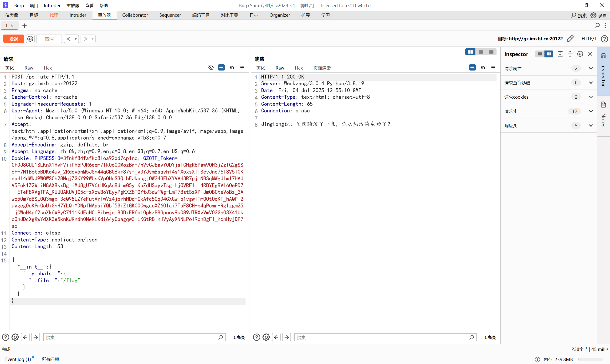Switch to the Proxy (代理) tab
This screenshot has height=364, width=610.
pyautogui.click(x=54, y=15)
